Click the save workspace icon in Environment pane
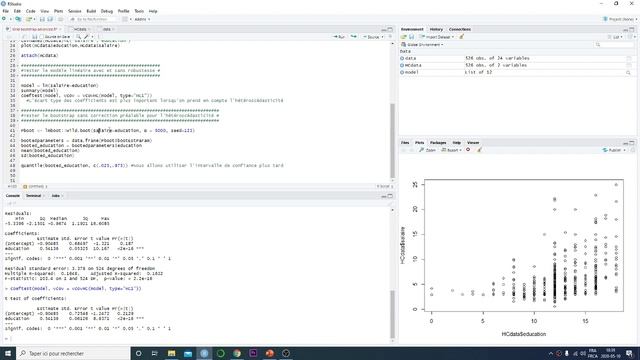The width and height of the screenshot is (640, 360). click(x=411, y=37)
